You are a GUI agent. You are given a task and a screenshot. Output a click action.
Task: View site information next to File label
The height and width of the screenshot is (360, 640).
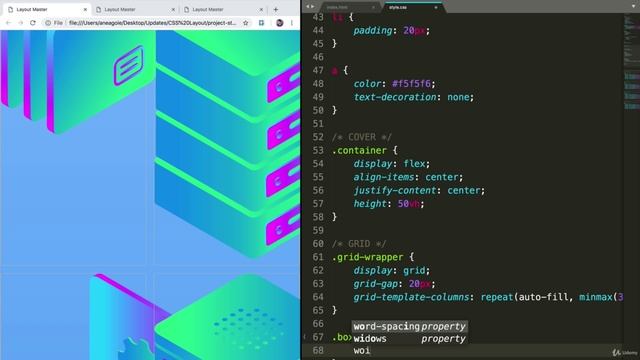click(48, 23)
